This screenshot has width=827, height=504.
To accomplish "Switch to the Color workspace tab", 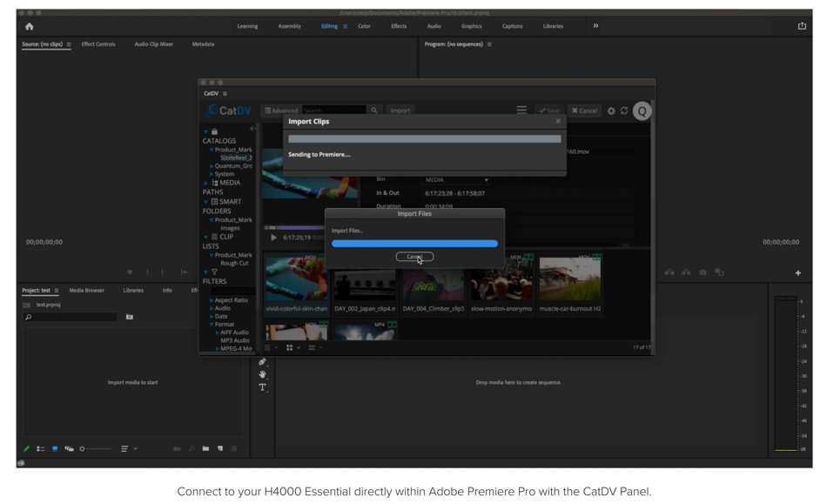I will [364, 26].
